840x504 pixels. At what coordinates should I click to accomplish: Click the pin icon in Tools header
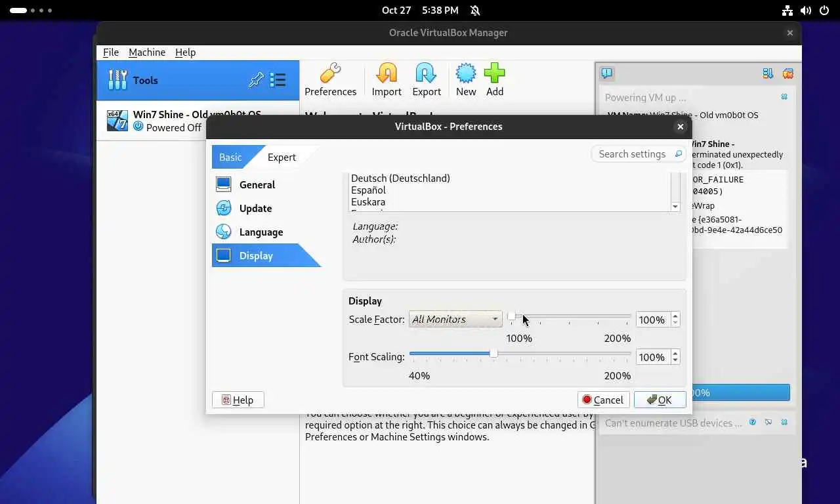click(x=256, y=80)
